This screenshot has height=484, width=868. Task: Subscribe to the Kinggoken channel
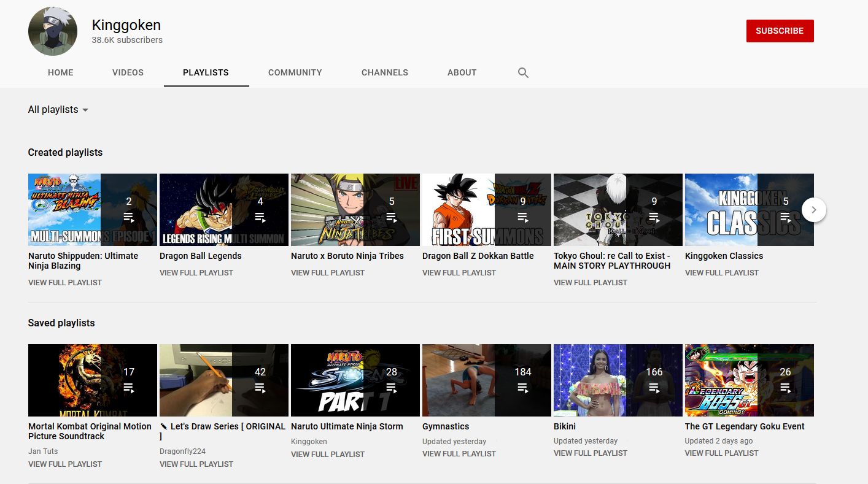tap(780, 31)
